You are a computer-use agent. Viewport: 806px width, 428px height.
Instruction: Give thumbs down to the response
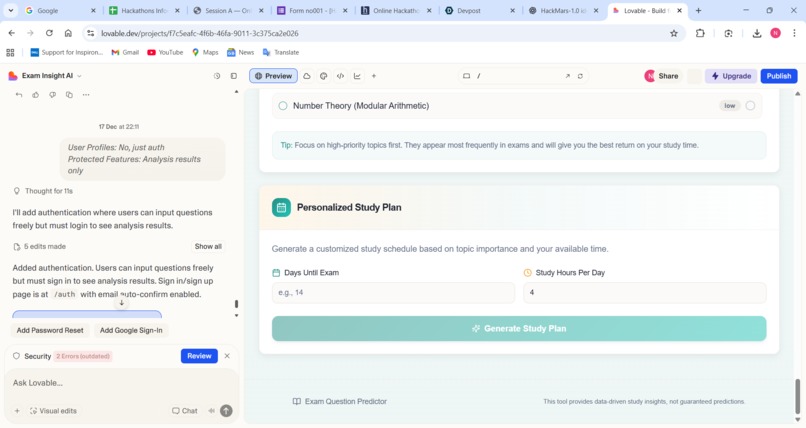(x=52, y=95)
